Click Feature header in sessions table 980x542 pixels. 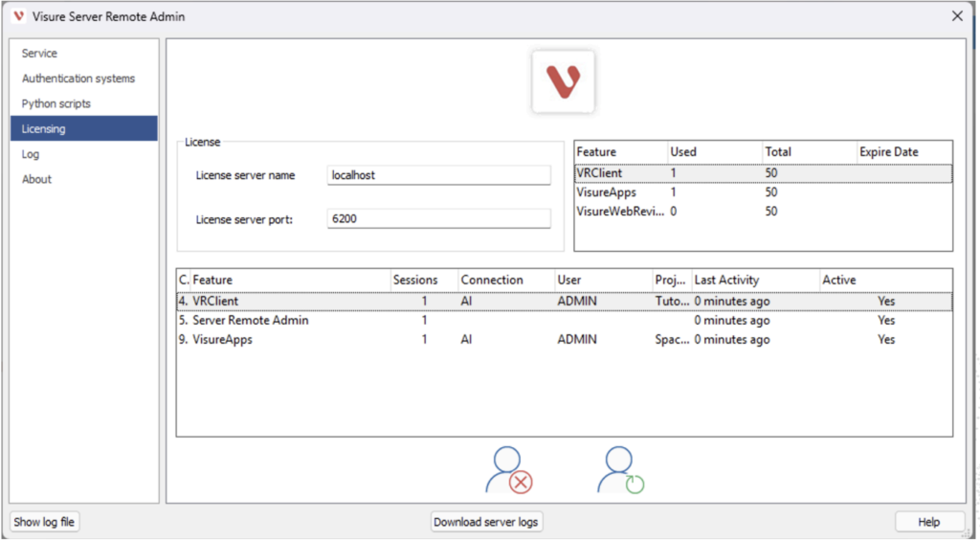291,280
